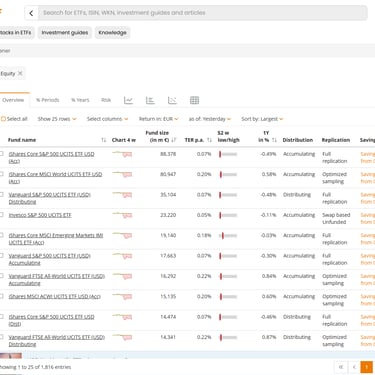Focus the ETF search input field

click(203, 13)
